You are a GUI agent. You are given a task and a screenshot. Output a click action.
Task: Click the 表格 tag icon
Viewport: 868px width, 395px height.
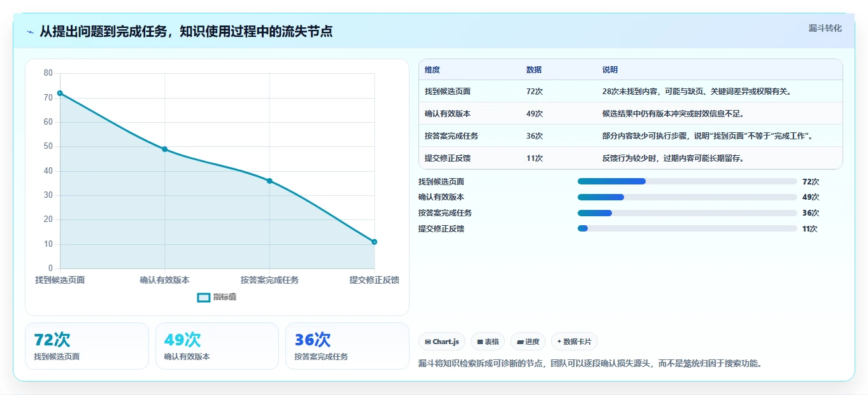click(480, 342)
